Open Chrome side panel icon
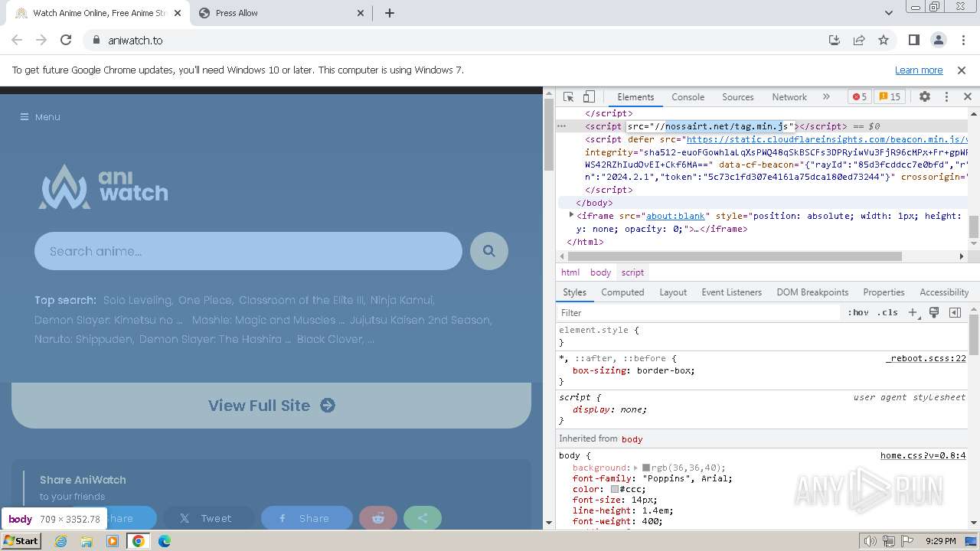This screenshot has width=980, height=551. [913, 41]
